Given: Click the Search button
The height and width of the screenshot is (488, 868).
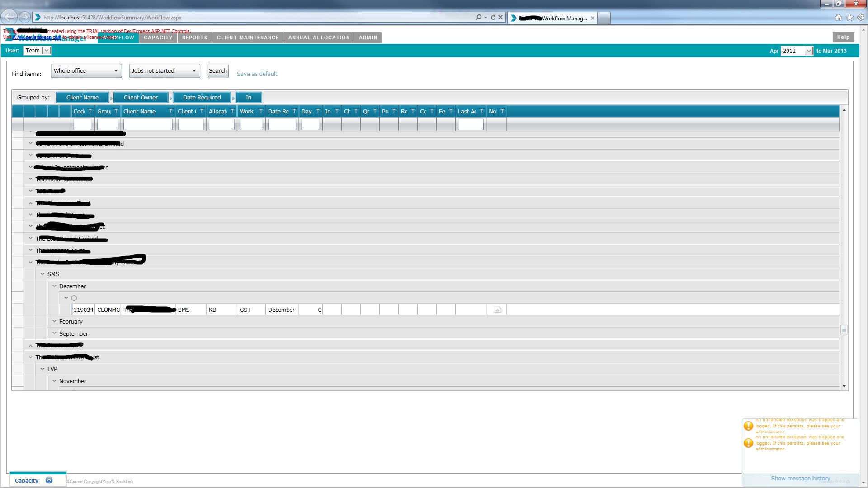Looking at the screenshot, I should point(217,71).
